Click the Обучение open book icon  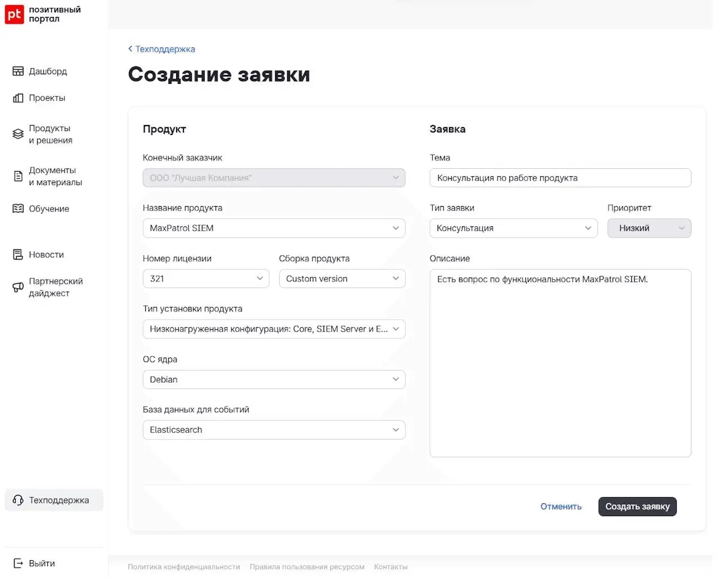click(x=18, y=209)
